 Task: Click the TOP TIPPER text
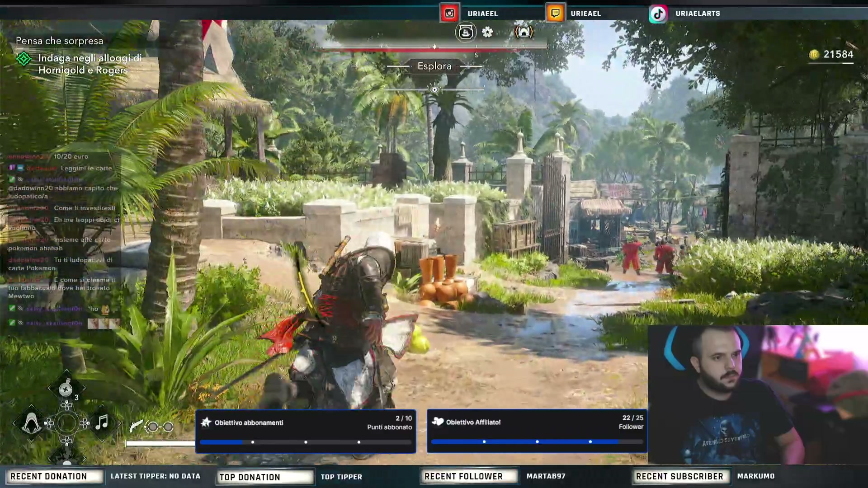(341, 477)
